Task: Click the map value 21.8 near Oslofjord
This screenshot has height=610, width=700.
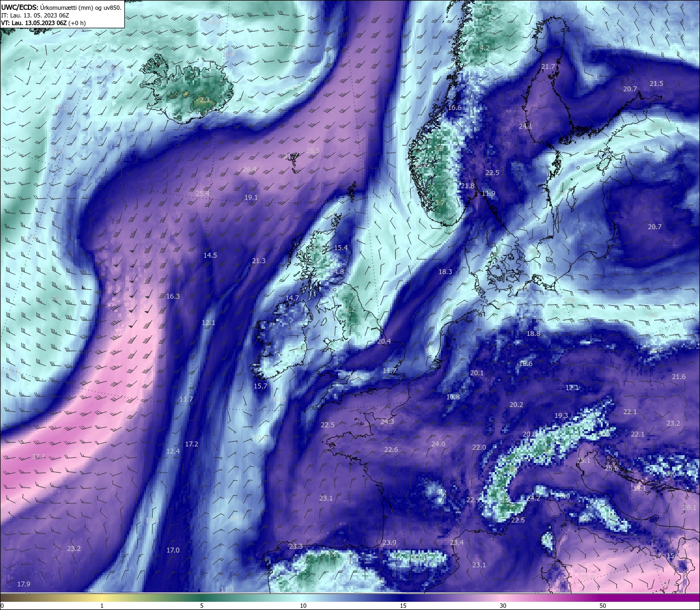Action: coord(468,187)
